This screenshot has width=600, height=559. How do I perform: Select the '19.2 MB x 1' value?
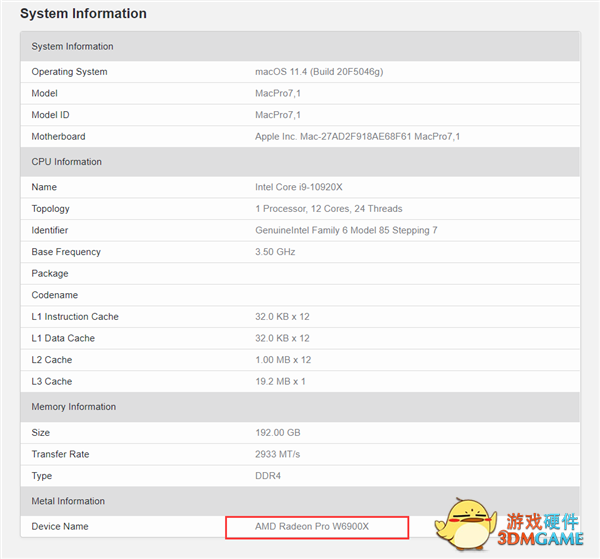pyautogui.click(x=280, y=381)
